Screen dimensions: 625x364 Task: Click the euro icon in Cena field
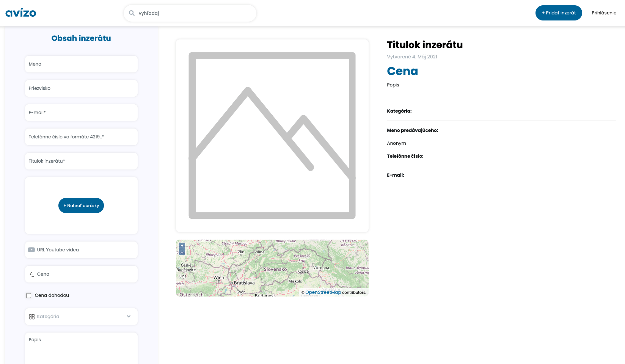32,274
